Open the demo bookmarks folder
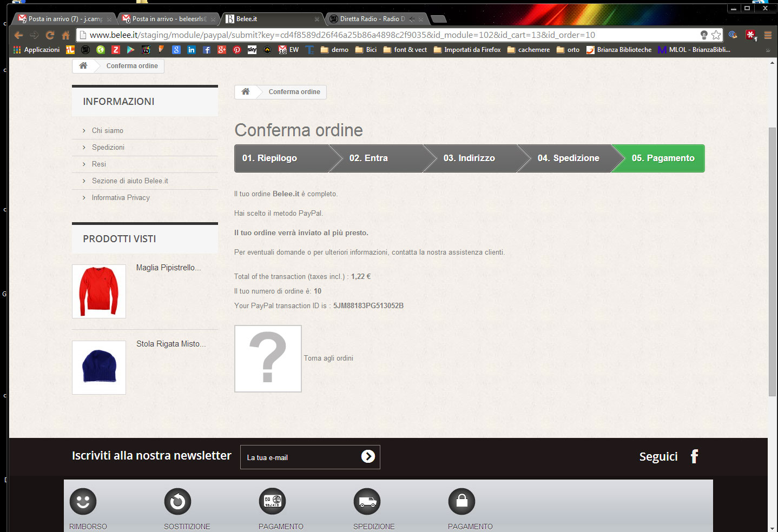778x532 pixels. coord(334,50)
